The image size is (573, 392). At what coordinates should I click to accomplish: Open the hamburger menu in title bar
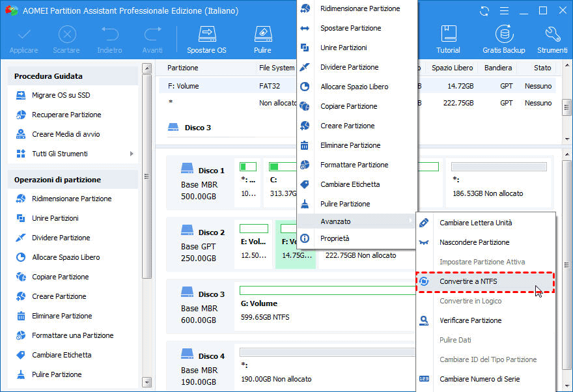tap(504, 11)
